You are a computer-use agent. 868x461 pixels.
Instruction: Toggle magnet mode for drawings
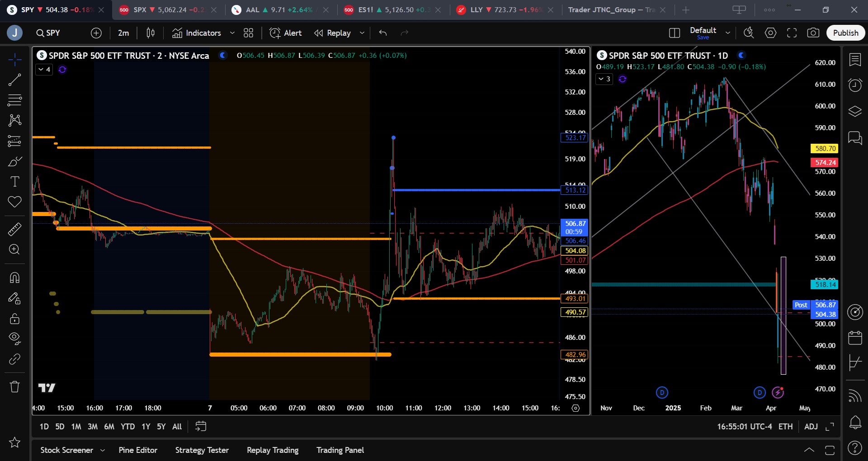tap(14, 278)
